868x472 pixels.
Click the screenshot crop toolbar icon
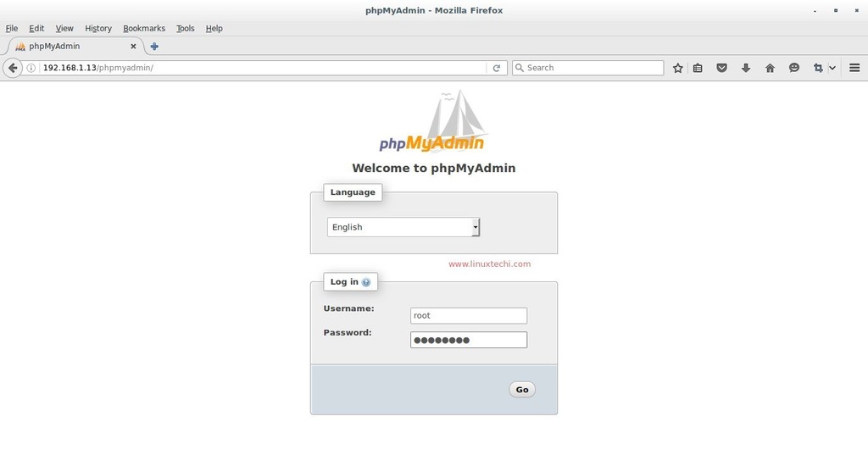point(818,68)
